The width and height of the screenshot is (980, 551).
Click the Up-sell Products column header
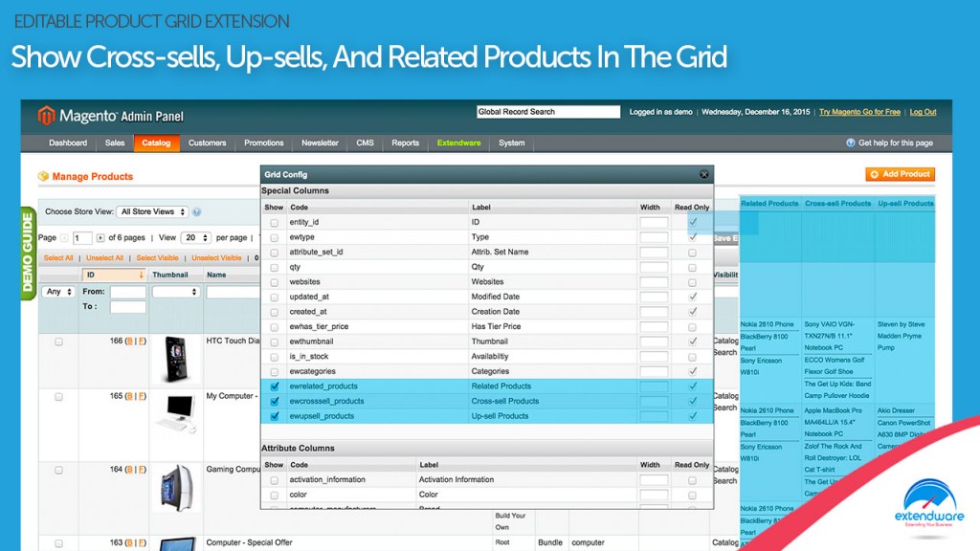(905, 204)
